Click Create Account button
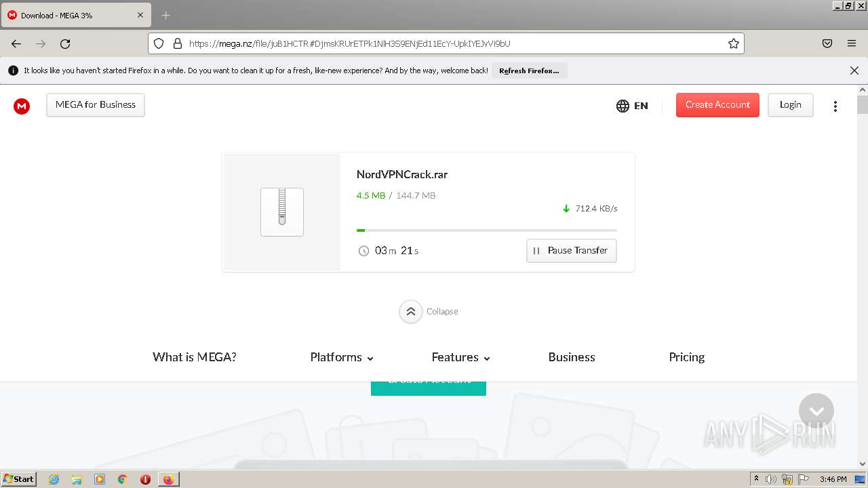The width and height of the screenshot is (868, 488). point(717,105)
